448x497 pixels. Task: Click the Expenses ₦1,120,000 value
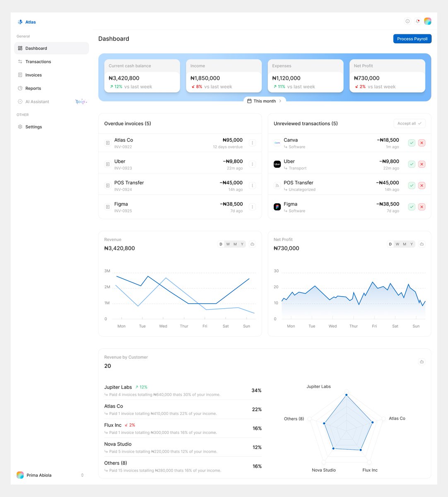pyautogui.click(x=287, y=78)
